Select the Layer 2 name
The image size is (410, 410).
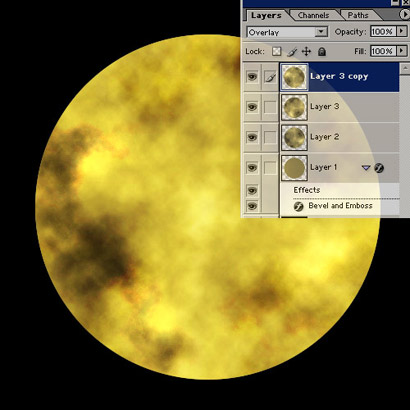click(x=324, y=137)
